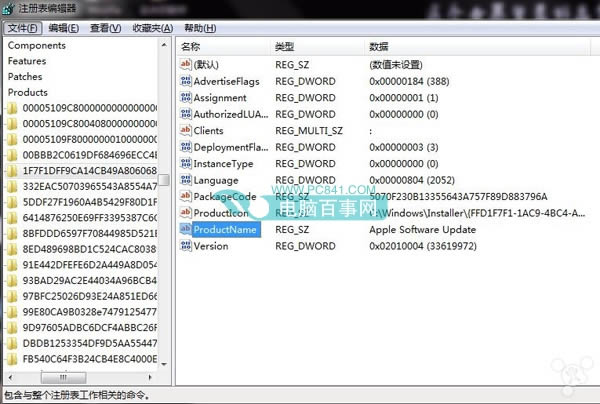Click the DeploymentFla... DWORD icon
Screen dimensions: 600x404
point(186,147)
